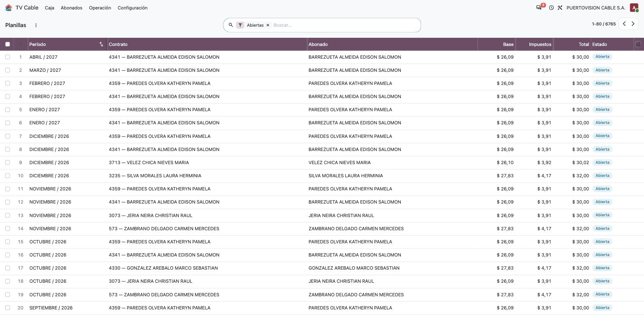Click the search magnifier icon
The image size is (644, 316).
coord(231,25)
